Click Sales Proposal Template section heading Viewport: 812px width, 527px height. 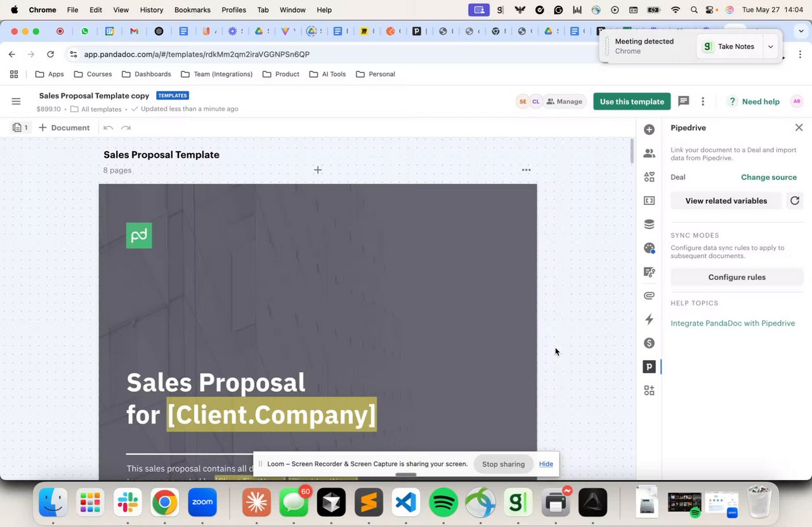161,154
